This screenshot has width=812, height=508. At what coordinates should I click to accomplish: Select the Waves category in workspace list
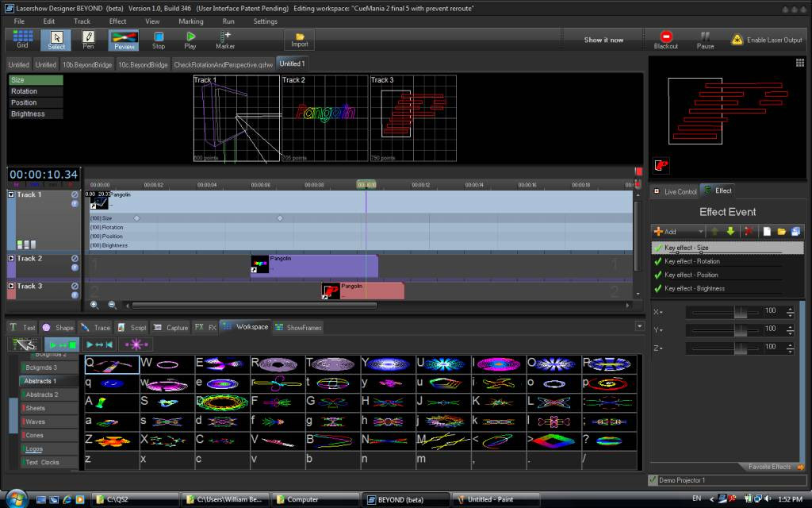click(36, 422)
